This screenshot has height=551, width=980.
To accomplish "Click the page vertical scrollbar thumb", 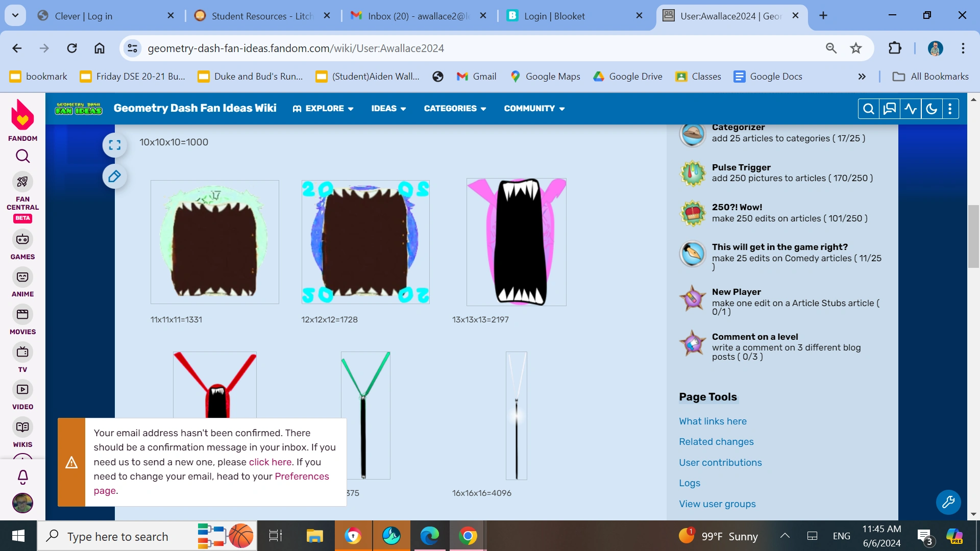I will click(973, 236).
